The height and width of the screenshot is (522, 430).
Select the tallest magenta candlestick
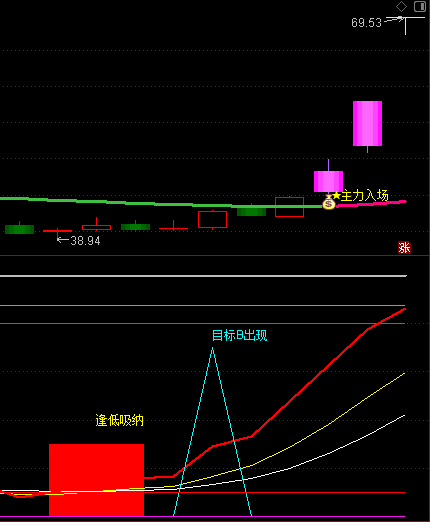coord(367,124)
